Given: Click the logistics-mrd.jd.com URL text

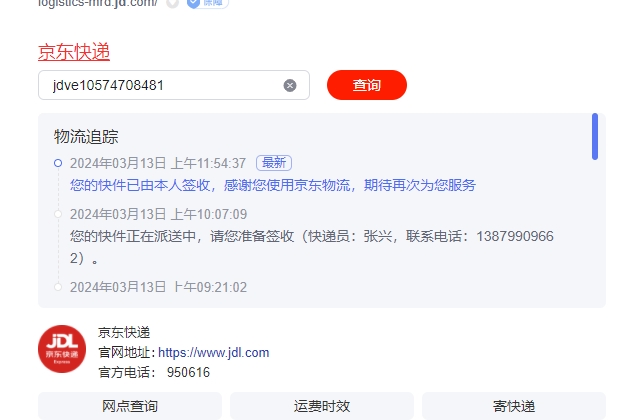Looking at the screenshot, I should (98, 3).
